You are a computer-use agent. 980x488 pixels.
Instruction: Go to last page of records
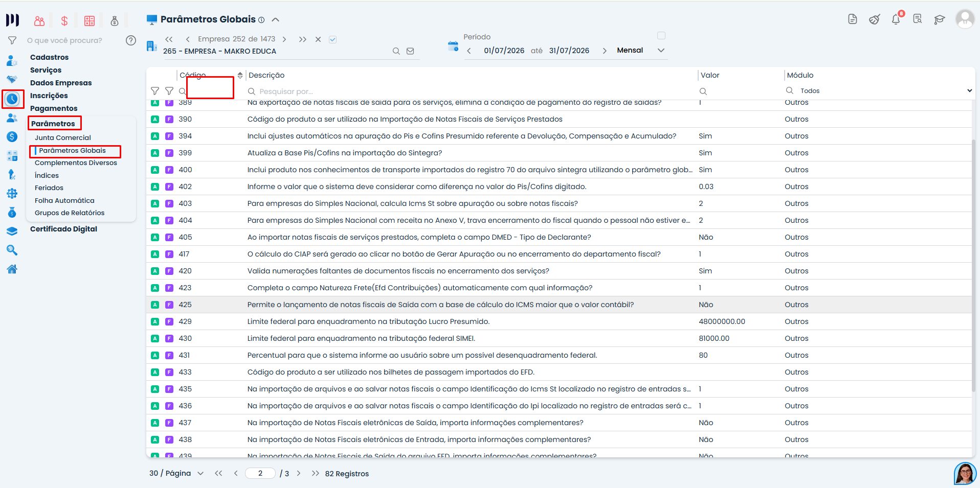pyautogui.click(x=315, y=474)
